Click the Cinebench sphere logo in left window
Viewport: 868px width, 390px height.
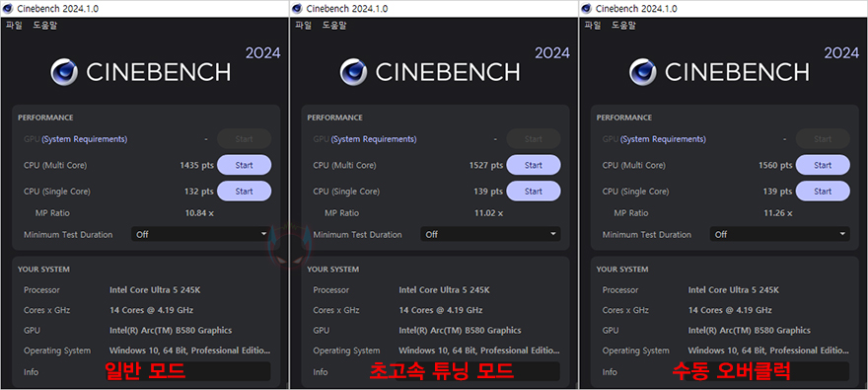pos(64,72)
